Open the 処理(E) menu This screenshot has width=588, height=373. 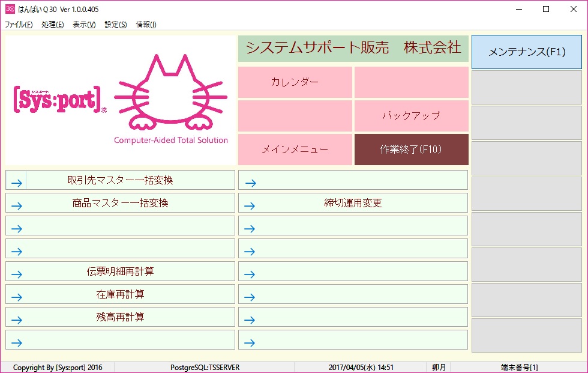pos(53,25)
